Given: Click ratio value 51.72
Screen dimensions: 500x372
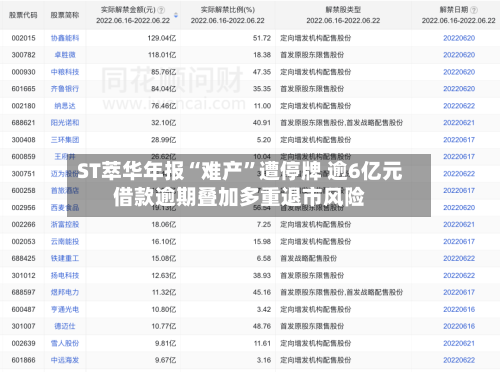Looking at the screenshot, I should tap(262, 38).
